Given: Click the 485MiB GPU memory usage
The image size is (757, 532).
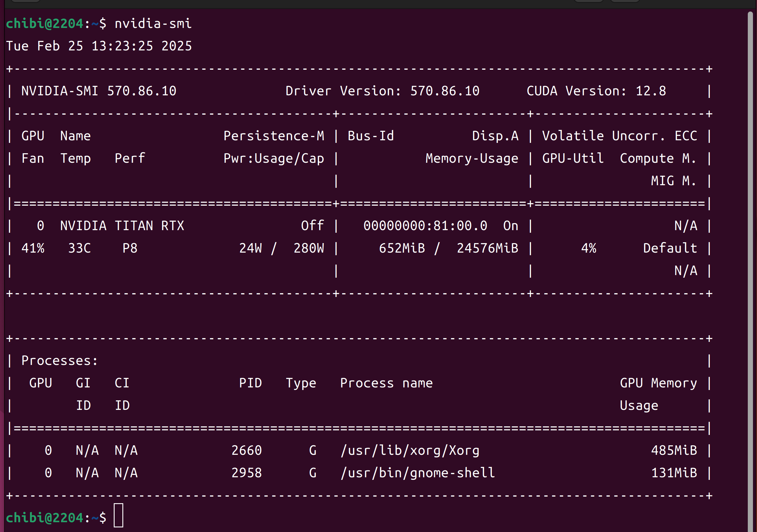Looking at the screenshot, I should (674, 450).
